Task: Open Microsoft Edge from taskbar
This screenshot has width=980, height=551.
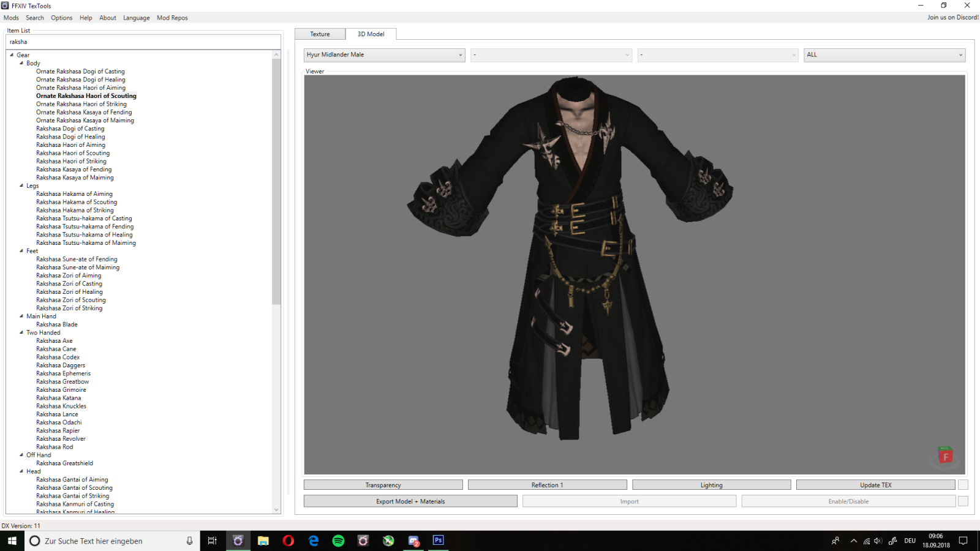Action: click(314, 541)
